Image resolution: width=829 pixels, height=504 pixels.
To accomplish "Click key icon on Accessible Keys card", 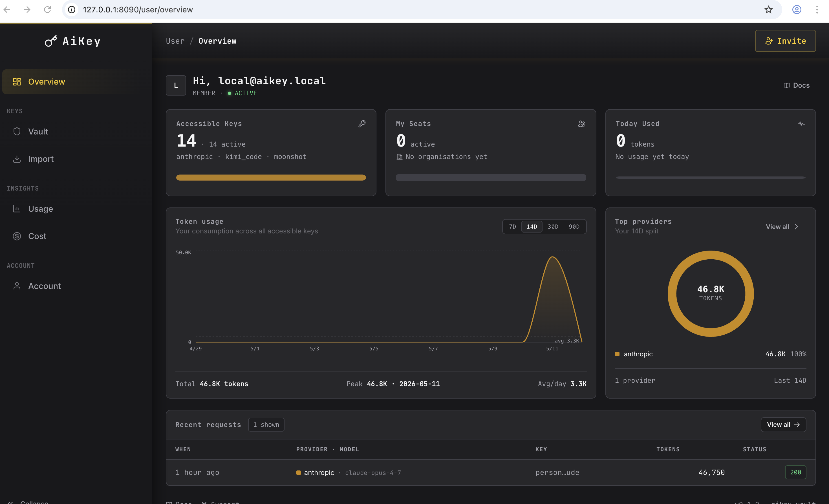I will click(x=362, y=124).
